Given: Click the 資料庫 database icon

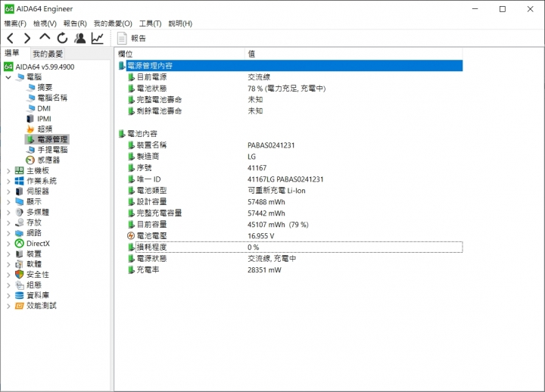Looking at the screenshot, I should click(20, 295).
